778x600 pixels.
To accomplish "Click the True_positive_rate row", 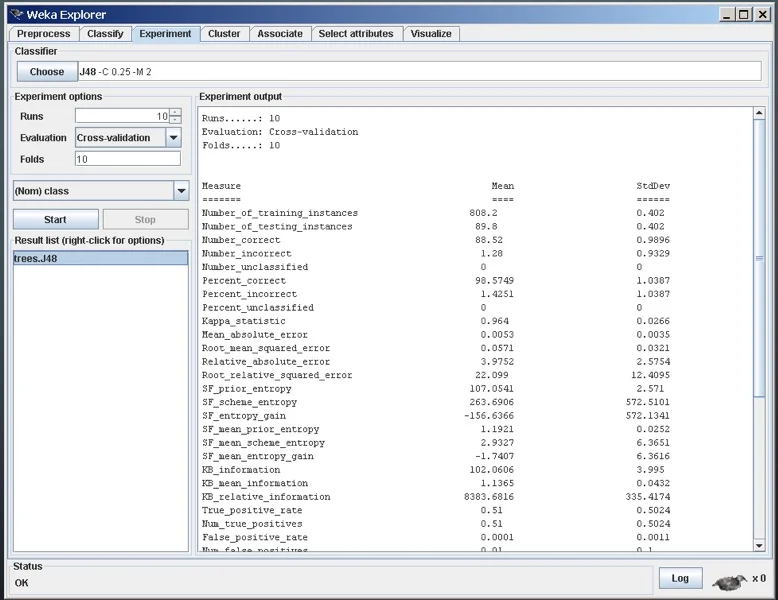I will click(x=436, y=510).
